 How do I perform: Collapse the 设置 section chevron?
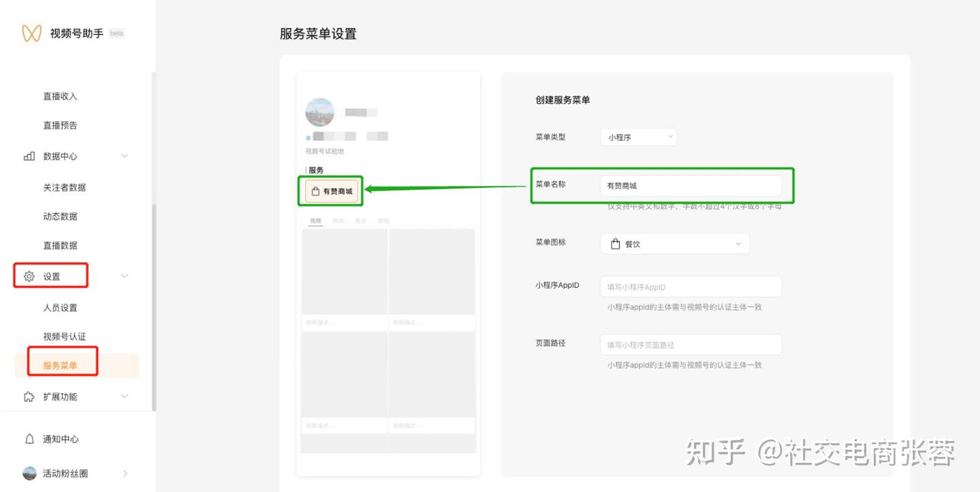point(125,276)
